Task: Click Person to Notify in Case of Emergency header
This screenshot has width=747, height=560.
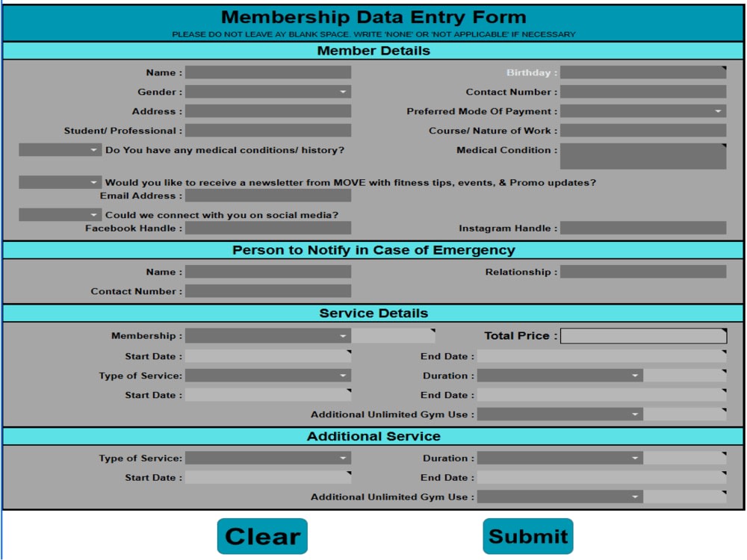Action: point(373,250)
